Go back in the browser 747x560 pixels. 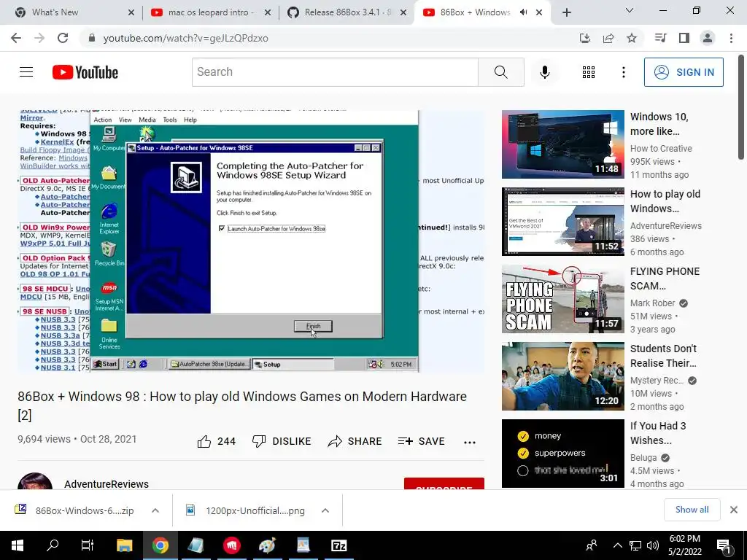pos(16,38)
